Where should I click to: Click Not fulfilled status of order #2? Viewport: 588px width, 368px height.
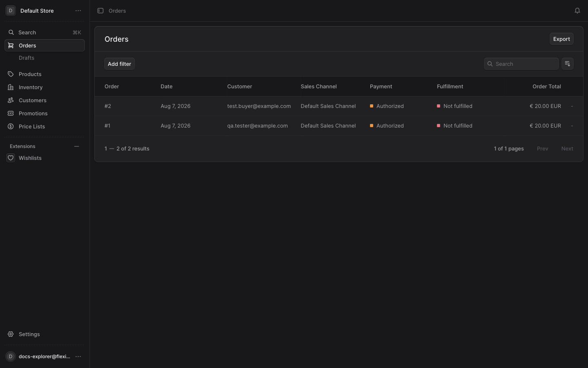point(454,106)
